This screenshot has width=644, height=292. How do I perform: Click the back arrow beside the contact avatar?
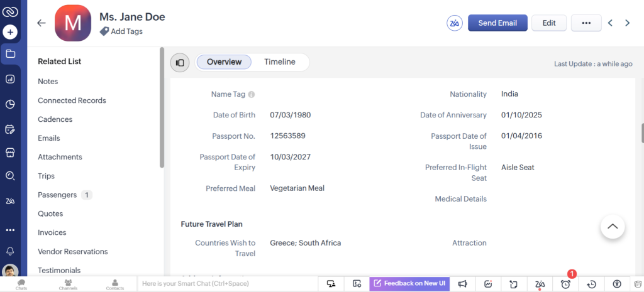42,23
